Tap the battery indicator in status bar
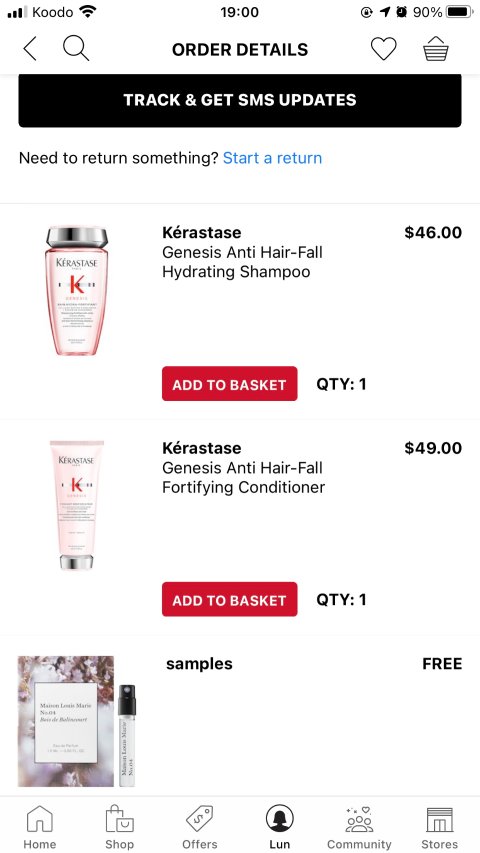The height and width of the screenshot is (853, 480). pyautogui.click(x=460, y=11)
